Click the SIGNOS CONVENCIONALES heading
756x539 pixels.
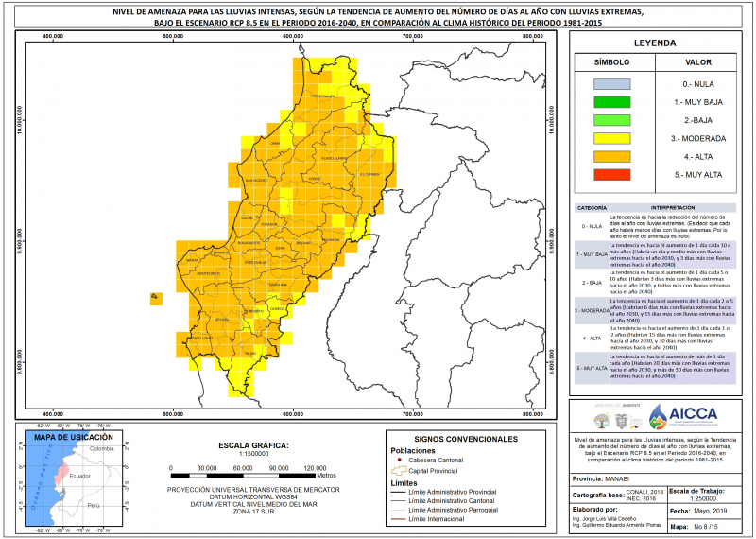[x=466, y=439]
